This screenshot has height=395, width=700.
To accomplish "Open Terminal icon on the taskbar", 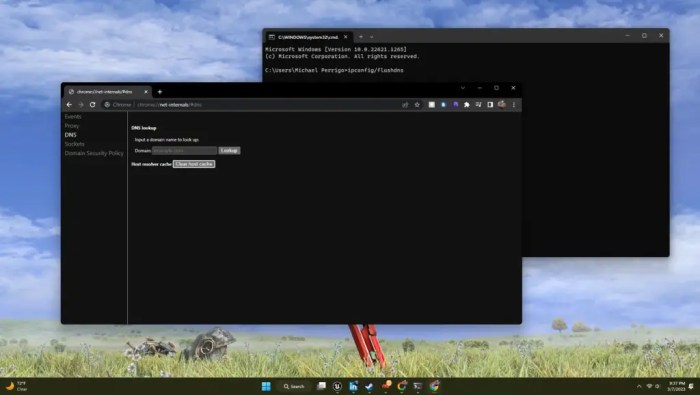I will 418,386.
